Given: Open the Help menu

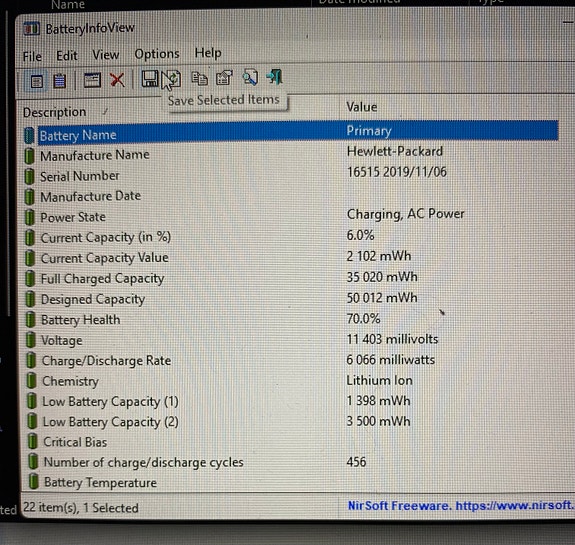Looking at the screenshot, I should coord(208,53).
